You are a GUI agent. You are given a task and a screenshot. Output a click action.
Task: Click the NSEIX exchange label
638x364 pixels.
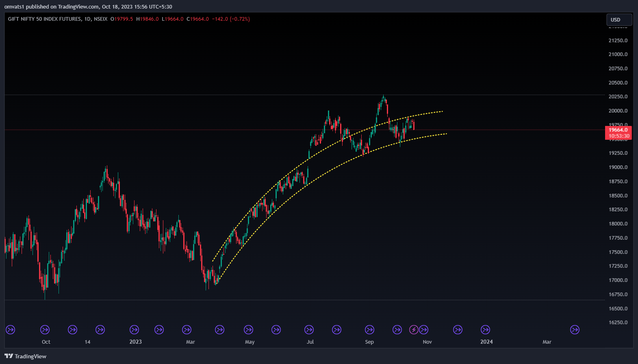point(101,19)
